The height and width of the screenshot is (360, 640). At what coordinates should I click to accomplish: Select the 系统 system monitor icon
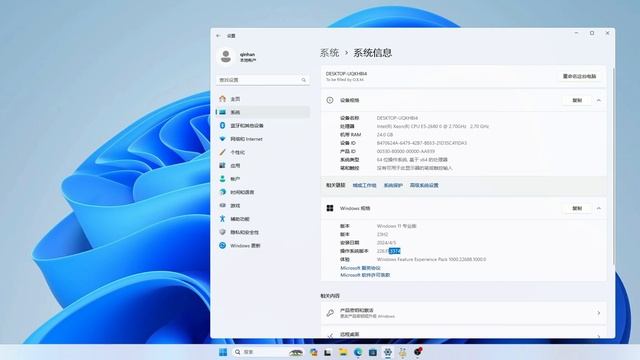pos(222,112)
